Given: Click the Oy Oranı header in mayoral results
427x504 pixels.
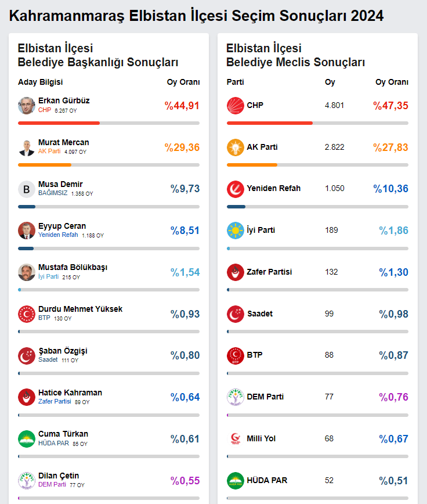Looking at the screenshot, I should (183, 82).
